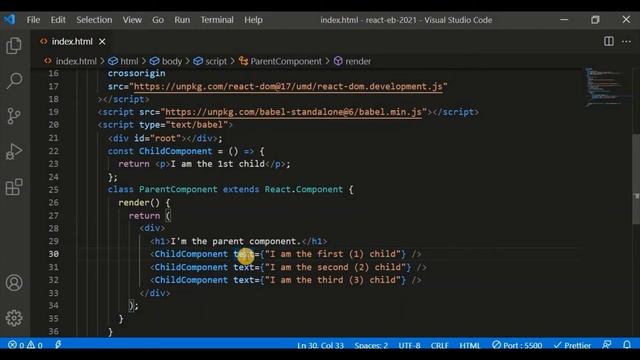Click 'crossorigin' attribute on line 16

pyautogui.click(x=136, y=73)
